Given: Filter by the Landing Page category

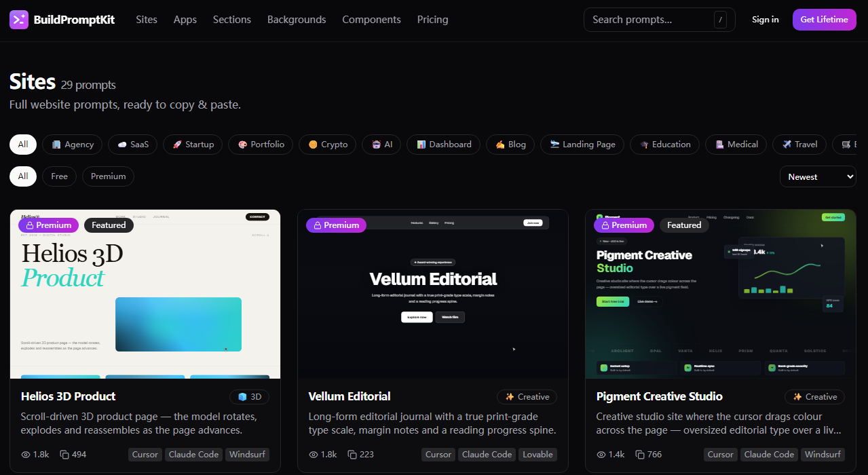Looking at the screenshot, I should click(x=582, y=145).
